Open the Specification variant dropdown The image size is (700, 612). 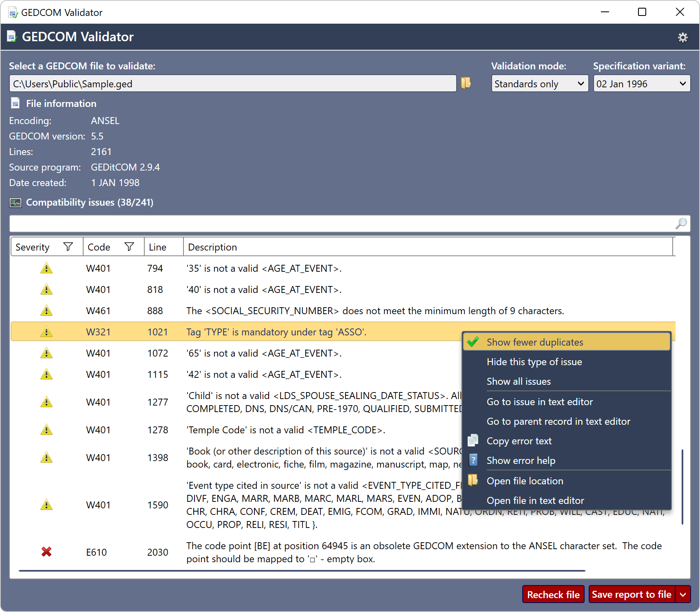pos(641,83)
